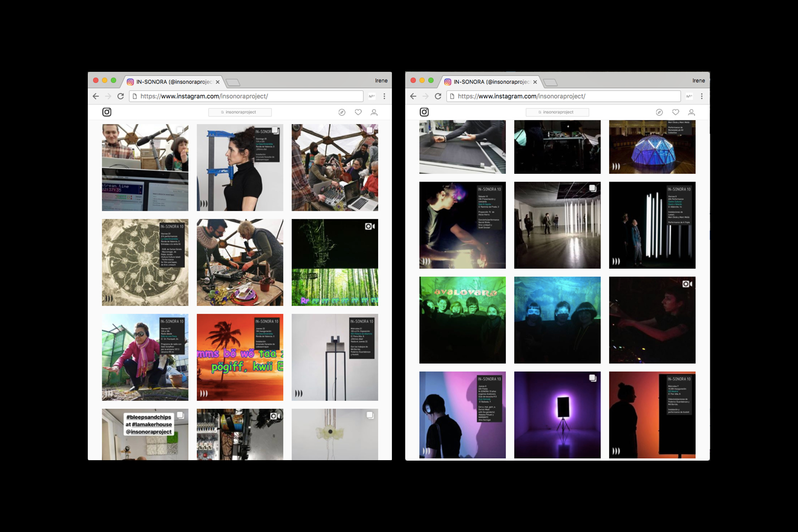Click Instagram logo in right browser window

(x=424, y=112)
